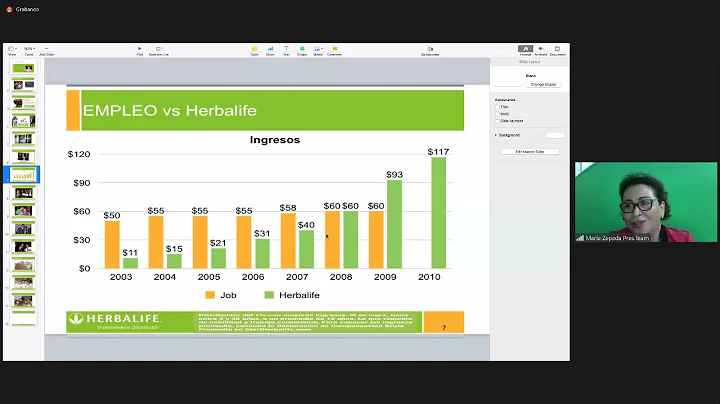Click the Edit Master Slide button
The image size is (720, 404).
click(529, 152)
